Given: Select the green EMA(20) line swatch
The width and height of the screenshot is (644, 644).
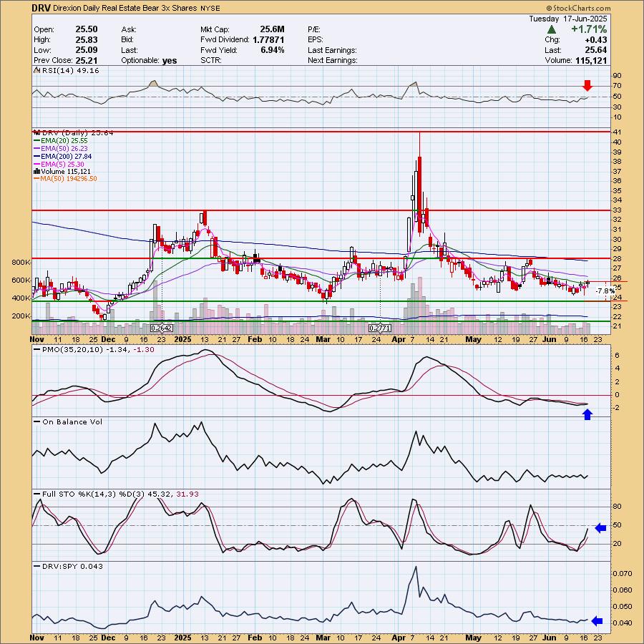Looking at the screenshot, I should point(36,141).
